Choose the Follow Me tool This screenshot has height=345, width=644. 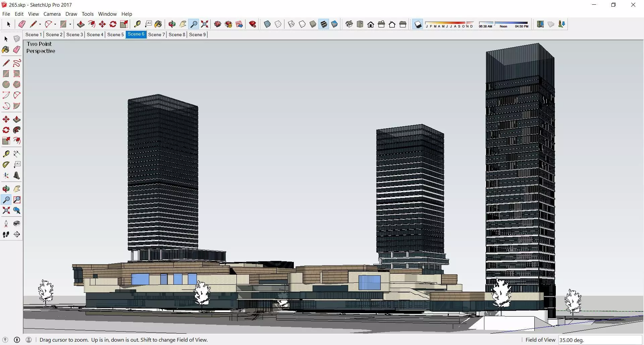[17, 130]
